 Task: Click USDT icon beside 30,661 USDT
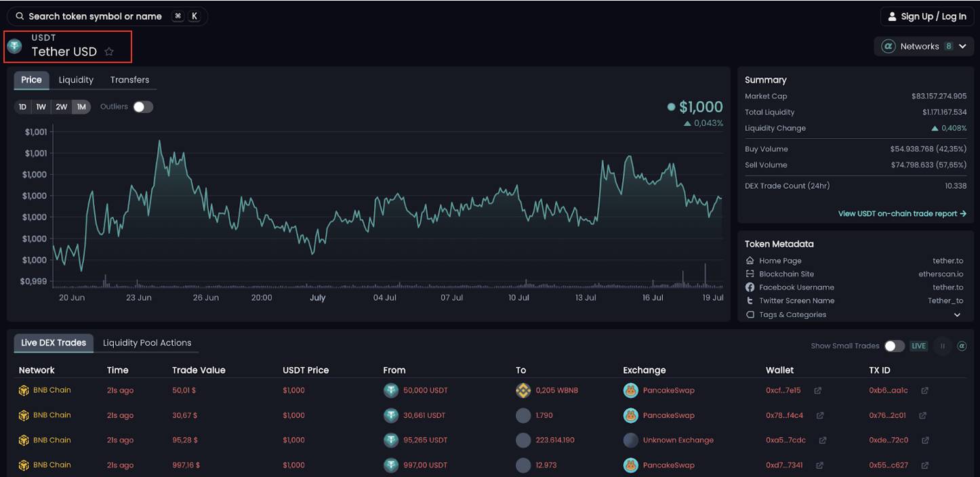[x=391, y=415]
